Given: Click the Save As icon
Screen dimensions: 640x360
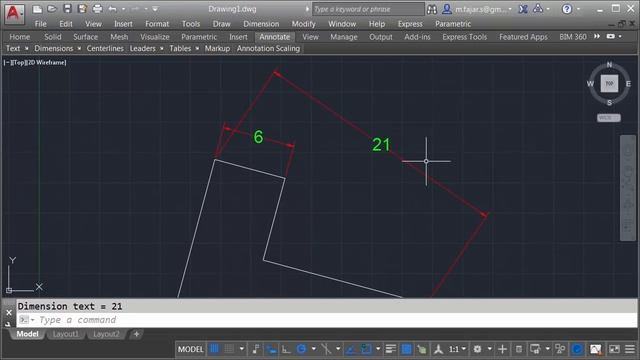Looking at the screenshot, I should 82,9.
